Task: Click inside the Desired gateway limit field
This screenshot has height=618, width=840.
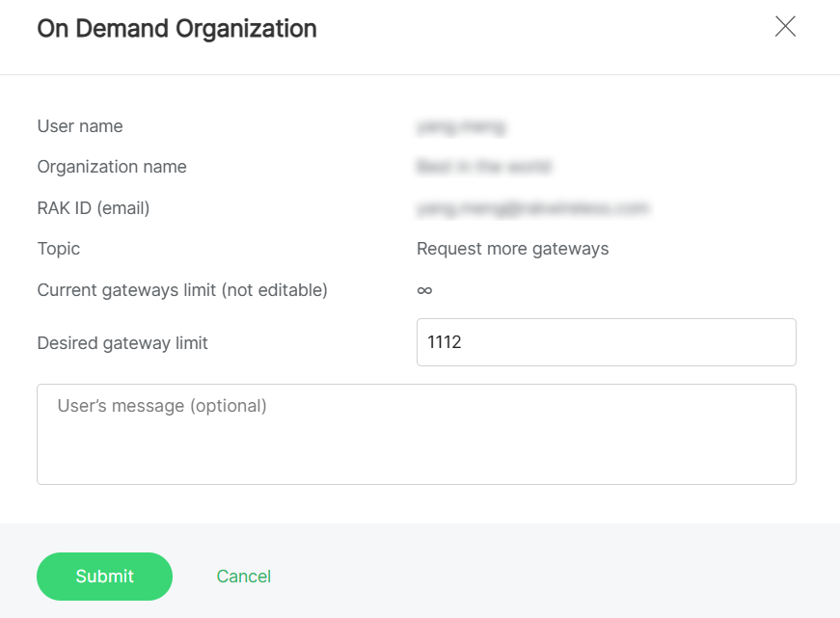Action: [606, 342]
